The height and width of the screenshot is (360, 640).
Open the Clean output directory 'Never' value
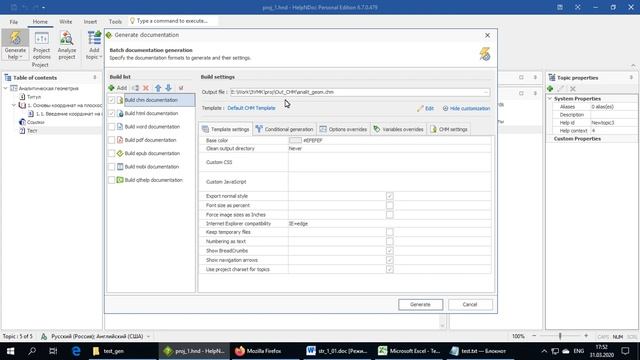coord(389,149)
